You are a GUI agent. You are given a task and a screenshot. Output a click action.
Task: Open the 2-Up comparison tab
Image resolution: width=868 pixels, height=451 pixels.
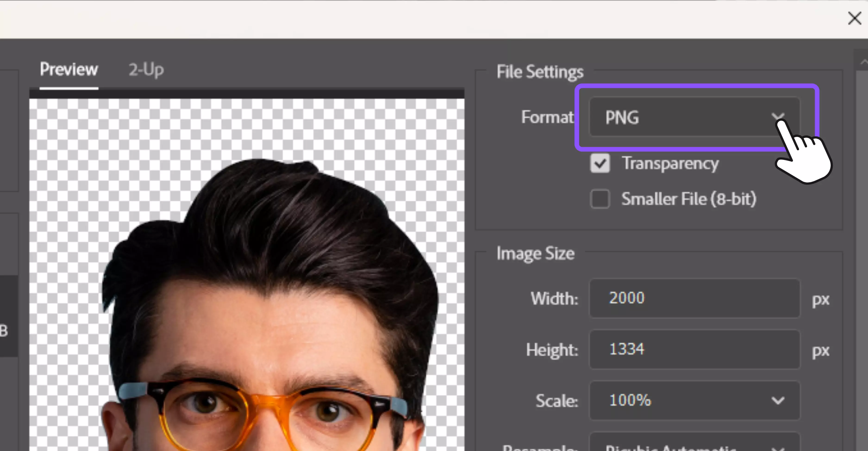pos(146,70)
